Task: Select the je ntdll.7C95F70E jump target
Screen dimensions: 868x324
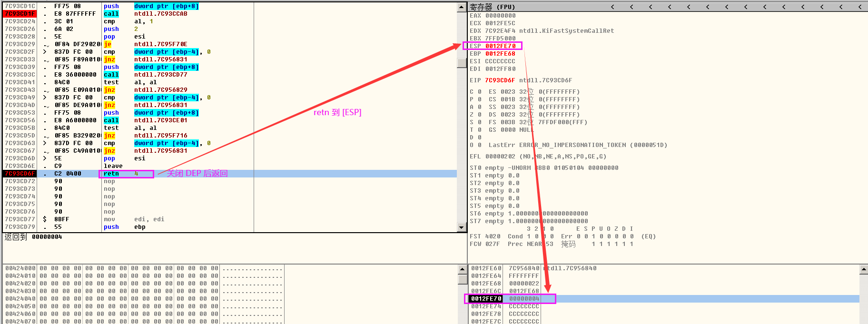Action: click(160, 44)
